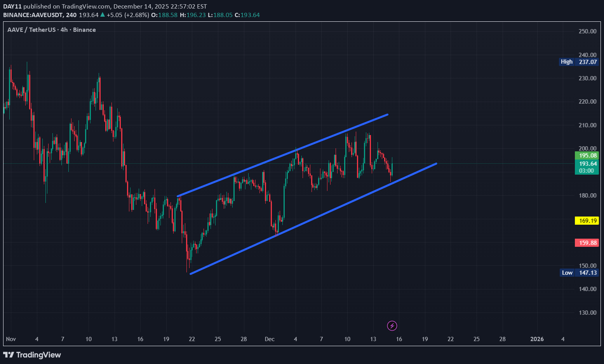The height and width of the screenshot is (364, 604).
Task: Click the green 195.08 price label
Action: 587,156
